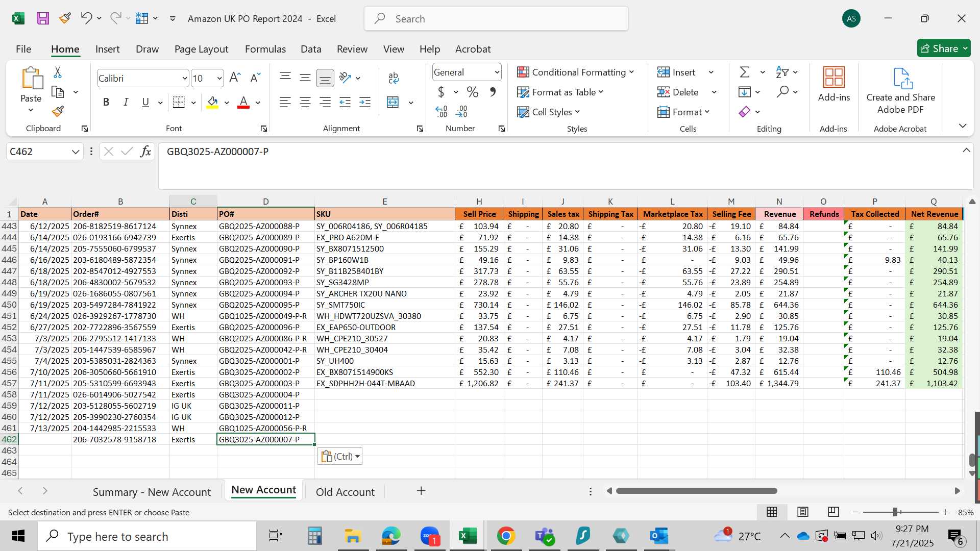Click Increase Decimal icon
Image resolution: width=980 pixels, height=551 pixels.
442,111
